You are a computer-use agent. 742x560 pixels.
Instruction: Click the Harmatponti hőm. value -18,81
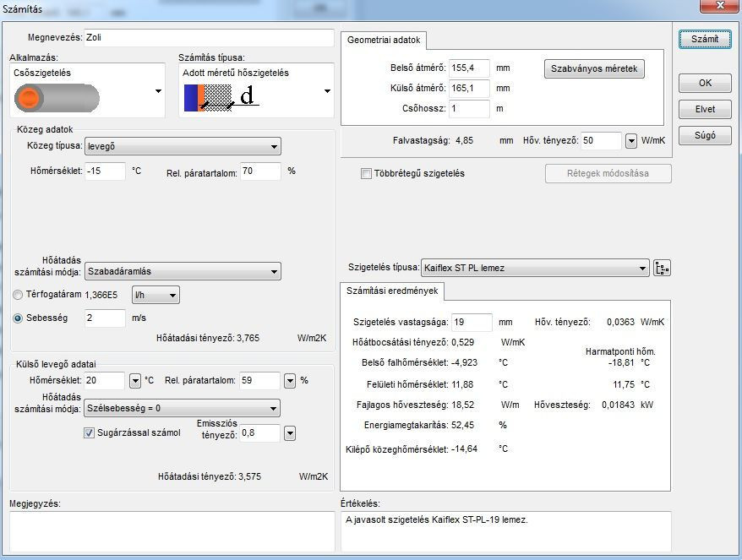pos(621,362)
